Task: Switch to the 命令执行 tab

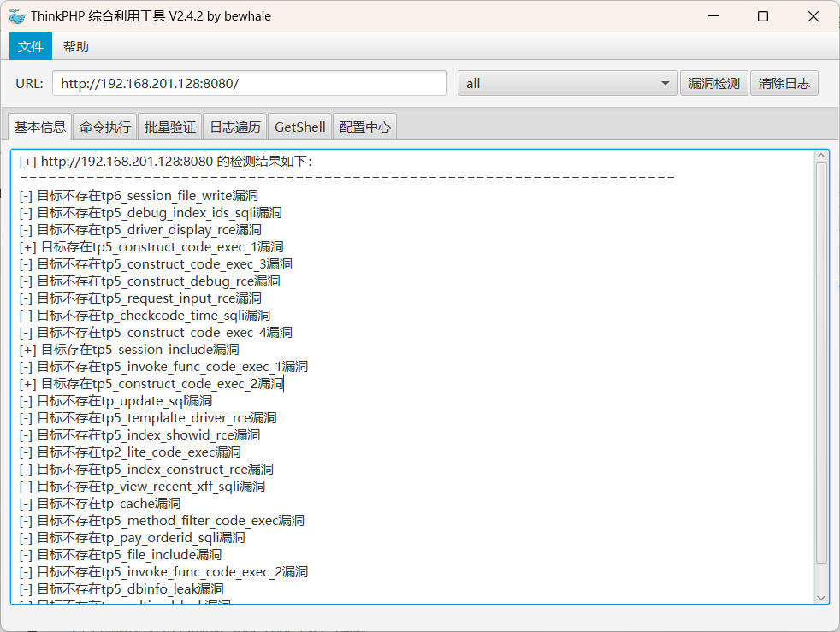Action: [105, 127]
